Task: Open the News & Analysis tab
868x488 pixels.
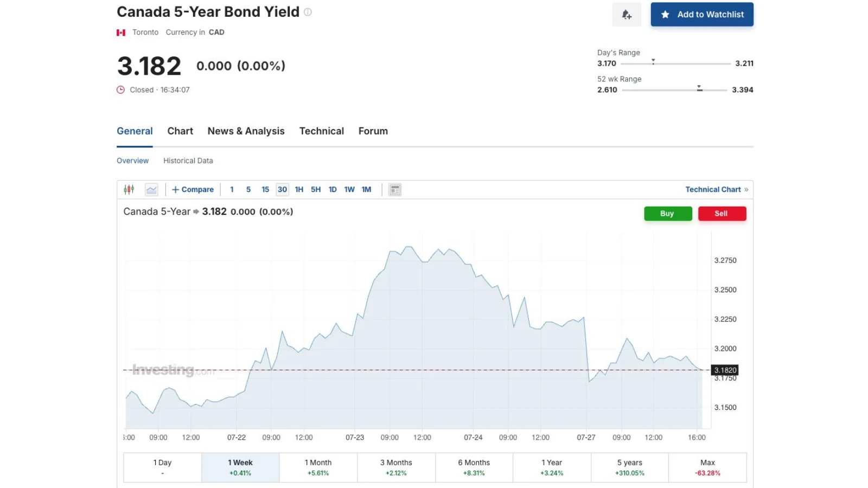Action: (x=246, y=131)
